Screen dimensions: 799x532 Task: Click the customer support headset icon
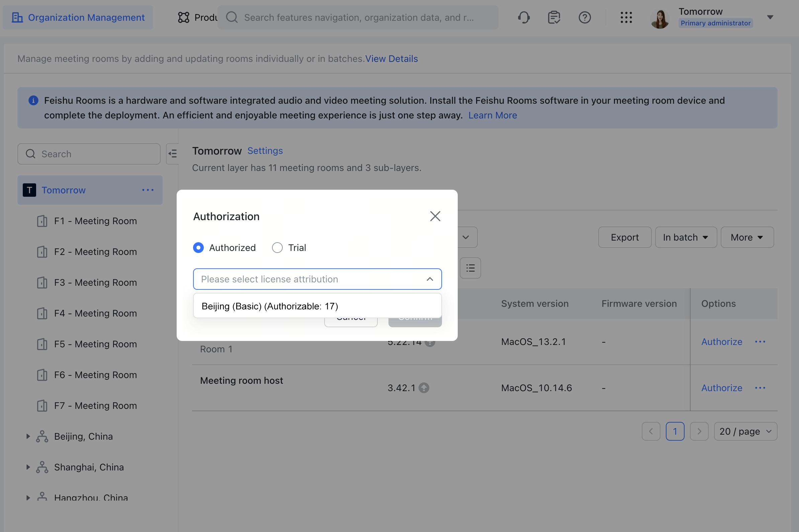[x=524, y=17]
